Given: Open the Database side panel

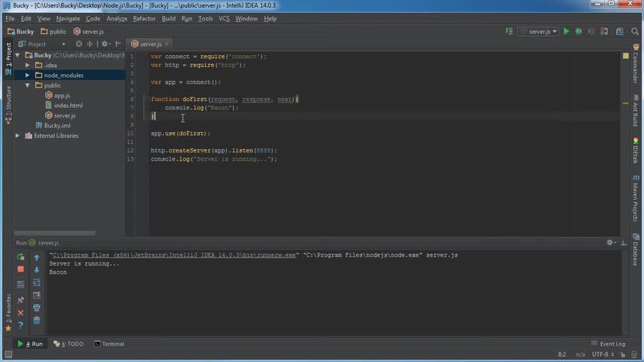Looking at the screenshot, I should [636, 250].
